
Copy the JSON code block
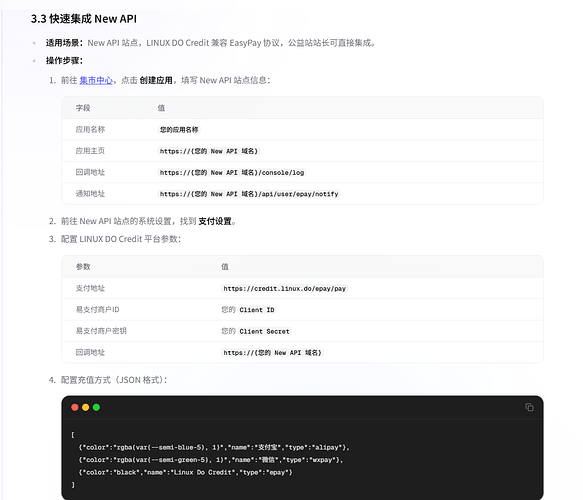529,407
